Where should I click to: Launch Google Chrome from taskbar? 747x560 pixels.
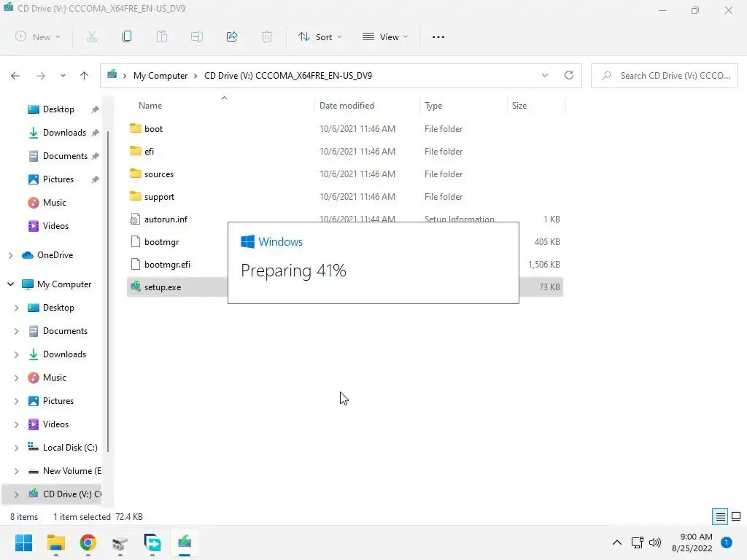tap(88, 542)
